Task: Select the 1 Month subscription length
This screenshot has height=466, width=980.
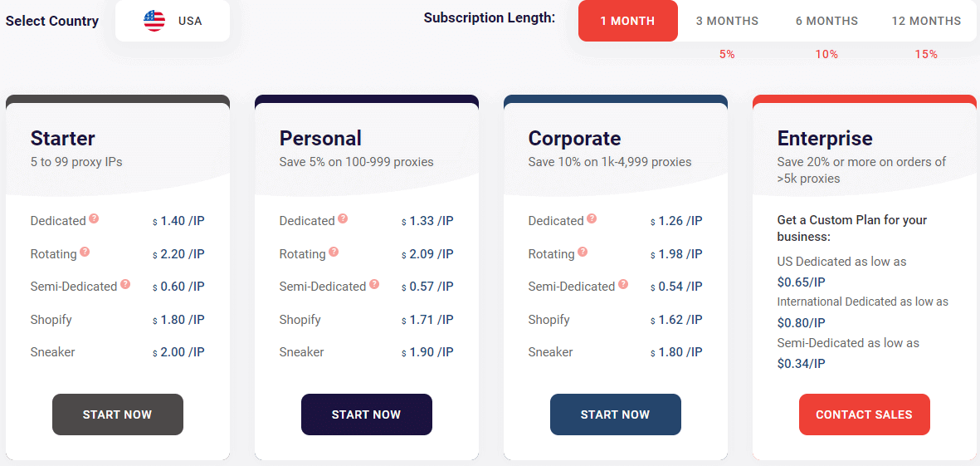Action: coord(627,21)
